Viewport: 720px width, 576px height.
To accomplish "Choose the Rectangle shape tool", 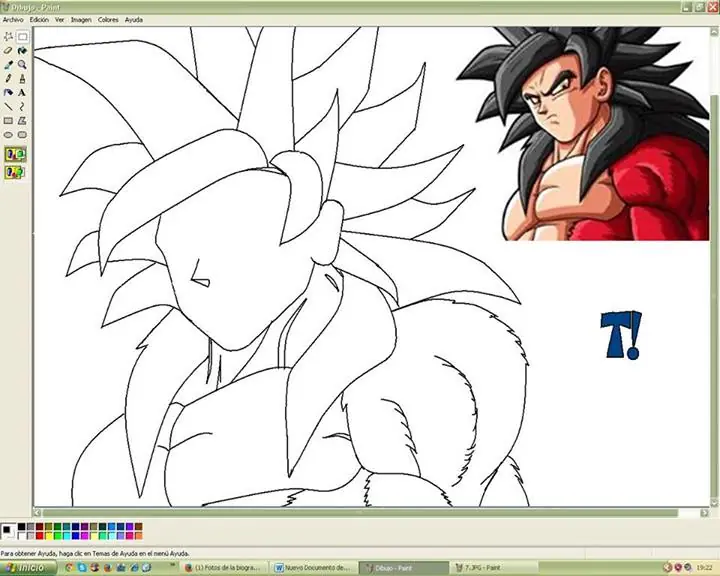I will click(x=8, y=121).
